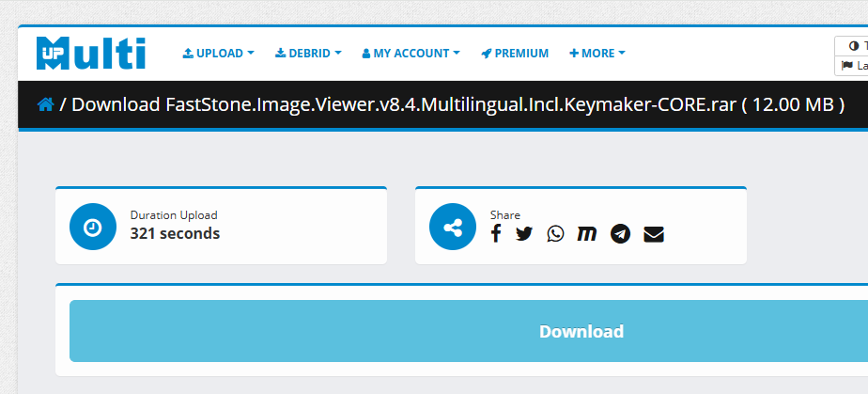Share via email envelope icon
The height and width of the screenshot is (394, 868).
tap(654, 234)
